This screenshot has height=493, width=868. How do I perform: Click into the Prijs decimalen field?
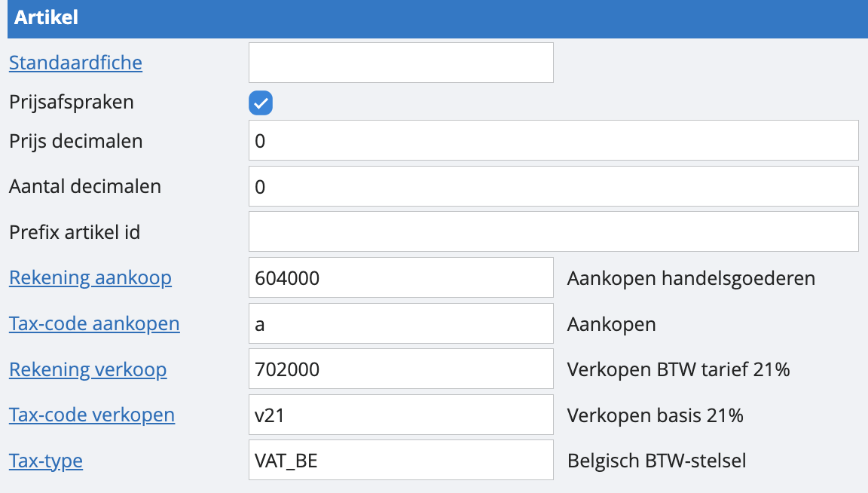pyautogui.click(x=553, y=141)
